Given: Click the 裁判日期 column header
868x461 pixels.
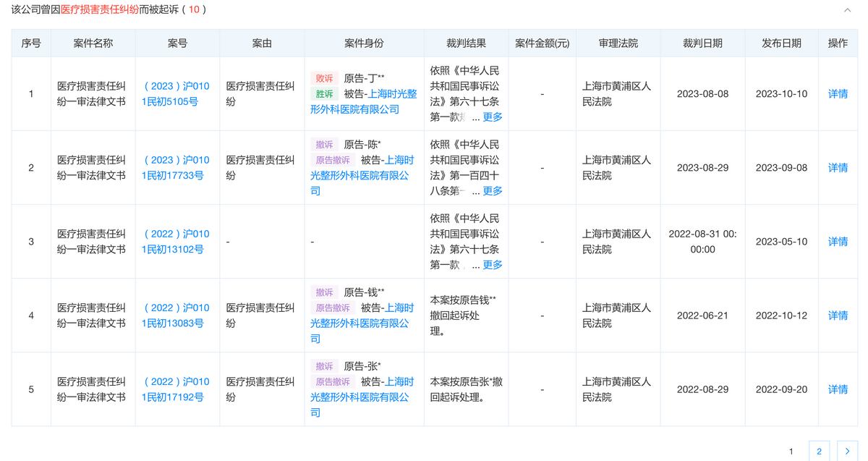Looking at the screenshot, I should coord(702,43).
